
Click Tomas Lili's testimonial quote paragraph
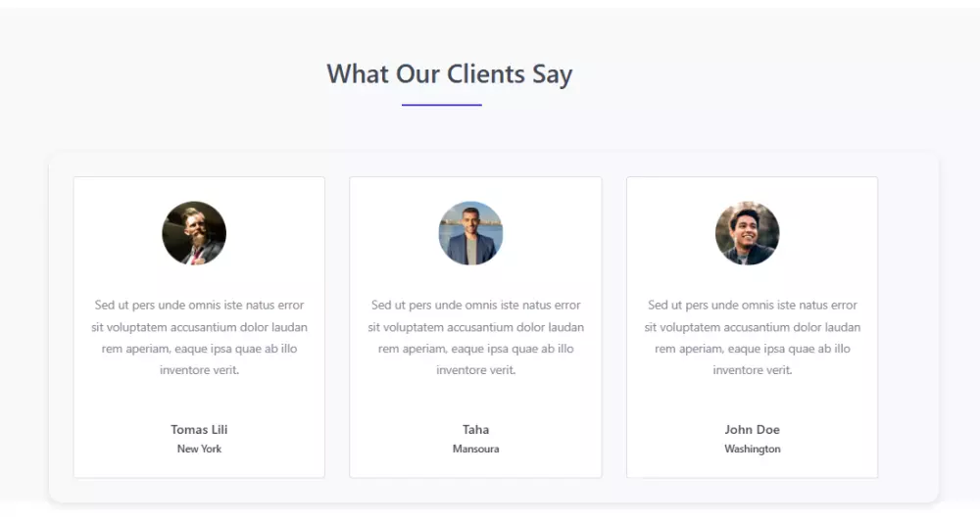(199, 337)
